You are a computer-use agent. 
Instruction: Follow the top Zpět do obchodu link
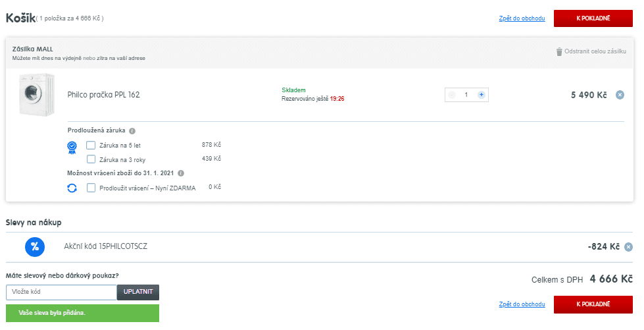522,18
